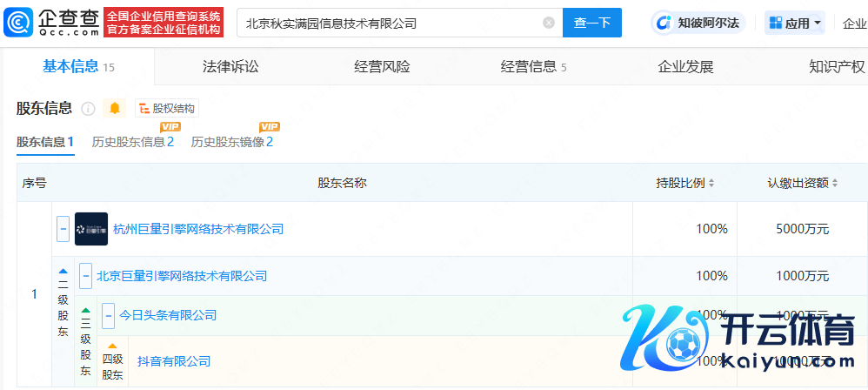
Task: Collapse the 今日头条有限公司 row
Action: click(x=108, y=314)
